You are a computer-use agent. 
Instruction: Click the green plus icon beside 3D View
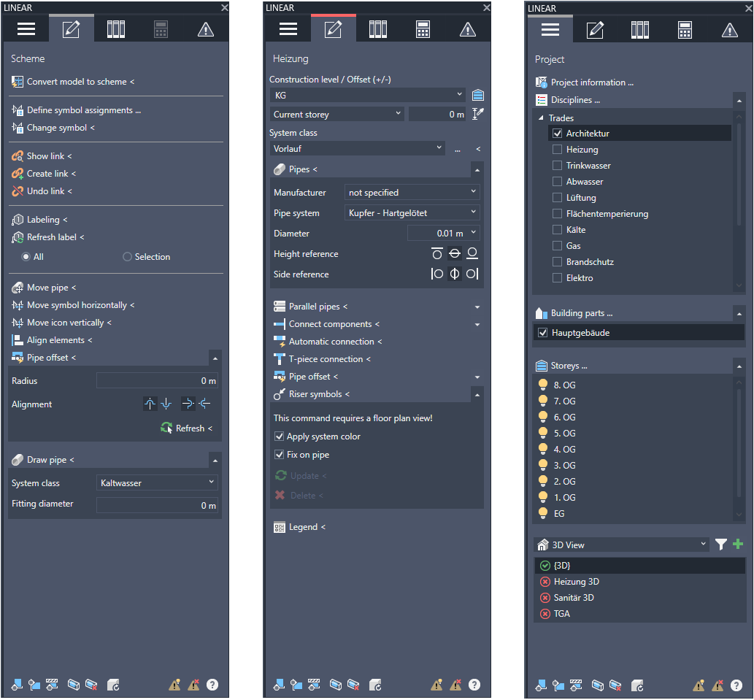(738, 545)
